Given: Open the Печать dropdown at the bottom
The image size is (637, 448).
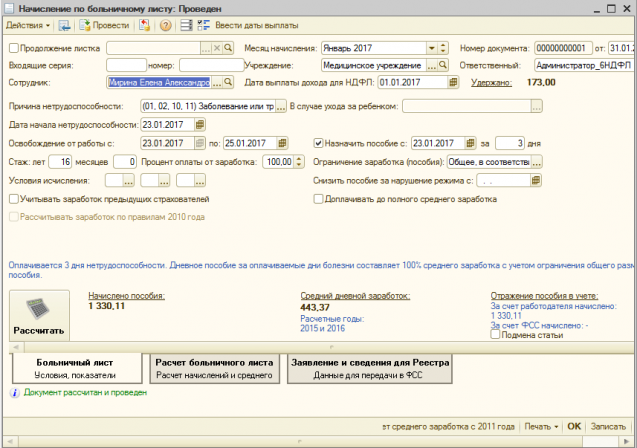Looking at the screenshot, I should point(541,425).
